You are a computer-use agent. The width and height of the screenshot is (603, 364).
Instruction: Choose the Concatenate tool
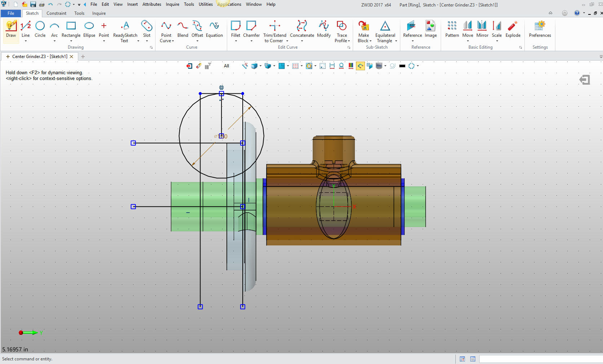point(302,29)
